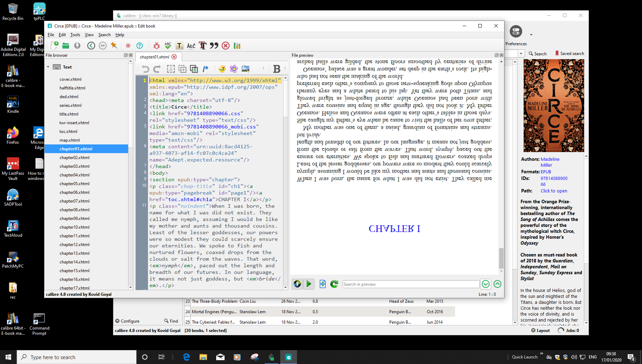
Task: Click the teal question mark help icon
Action: tap(140, 46)
